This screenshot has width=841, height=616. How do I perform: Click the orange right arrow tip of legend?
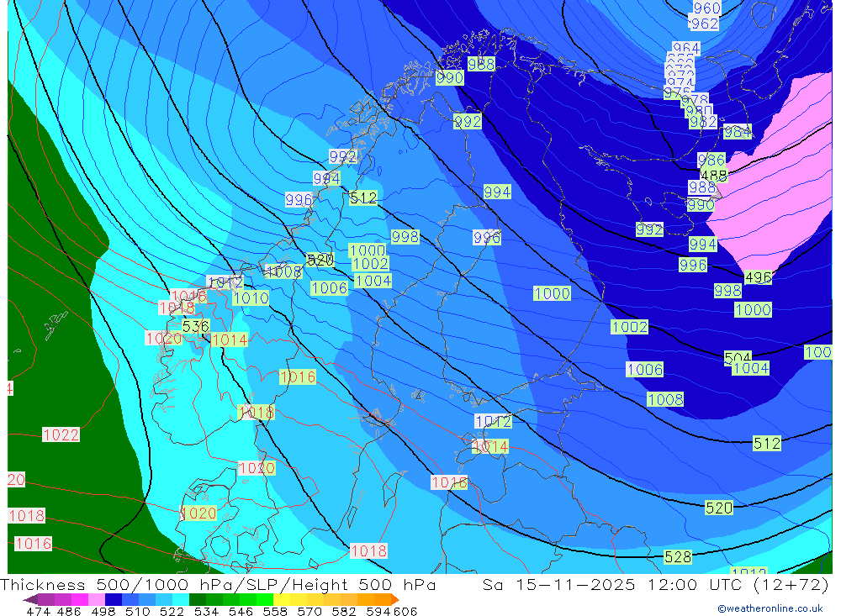396,599
